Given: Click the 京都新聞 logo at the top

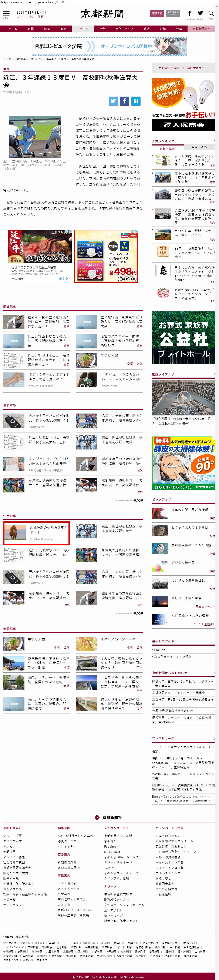Looking at the screenshot, I should click(x=102, y=14).
